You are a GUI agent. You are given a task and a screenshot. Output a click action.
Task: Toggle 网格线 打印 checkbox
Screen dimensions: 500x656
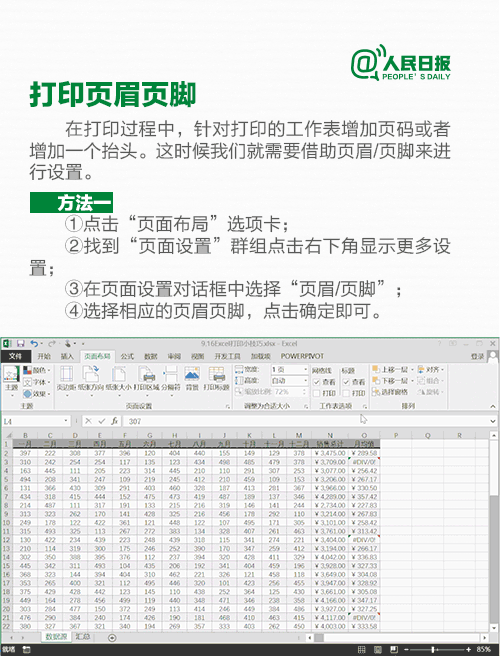pyautogui.click(x=317, y=393)
